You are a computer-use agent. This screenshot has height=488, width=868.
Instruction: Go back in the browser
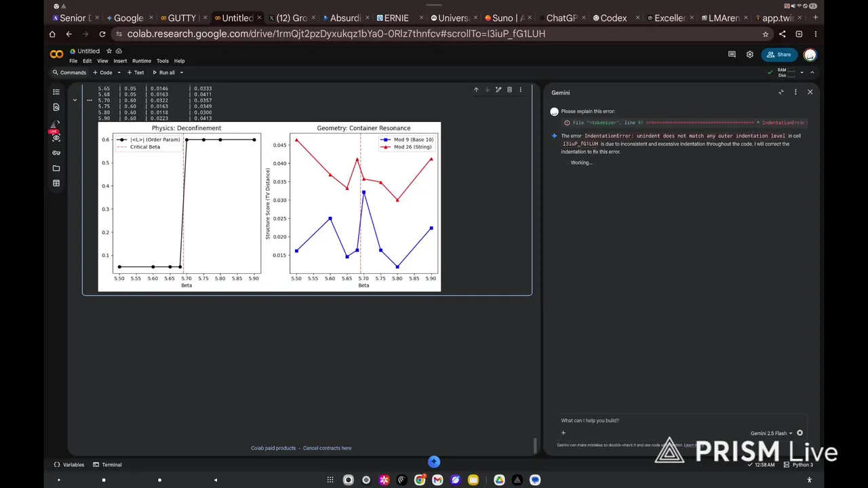(x=68, y=34)
